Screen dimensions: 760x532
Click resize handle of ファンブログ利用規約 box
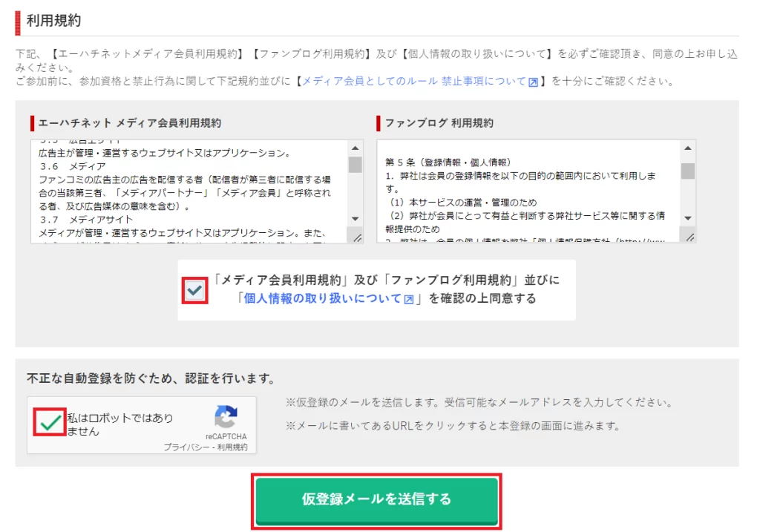click(x=689, y=237)
